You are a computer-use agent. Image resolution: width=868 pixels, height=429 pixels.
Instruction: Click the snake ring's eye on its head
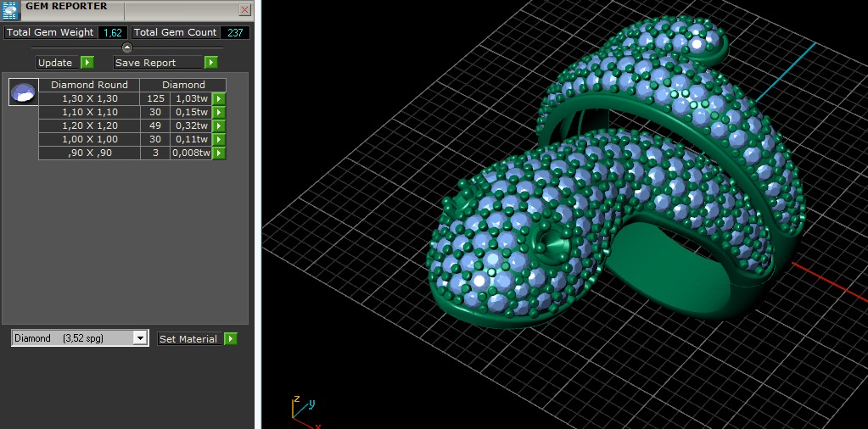(x=551, y=242)
